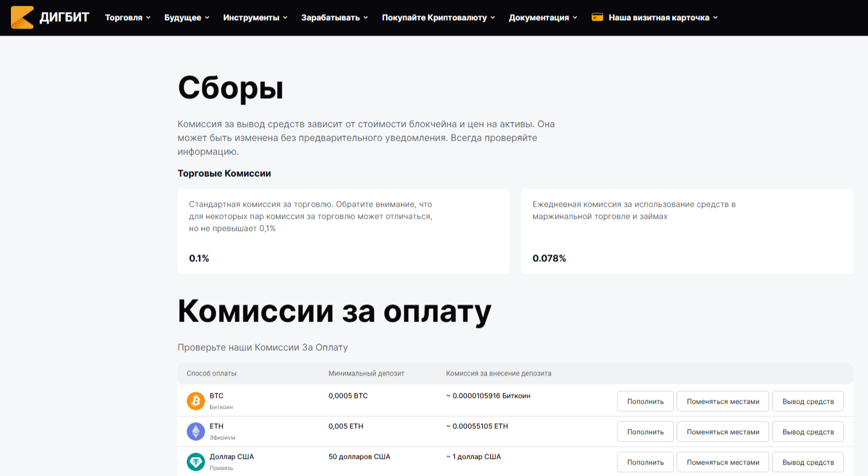Click the Tether USD coin icon
Image resolution: width=868 pixels, height=476 pixels.
click(196, 462)
